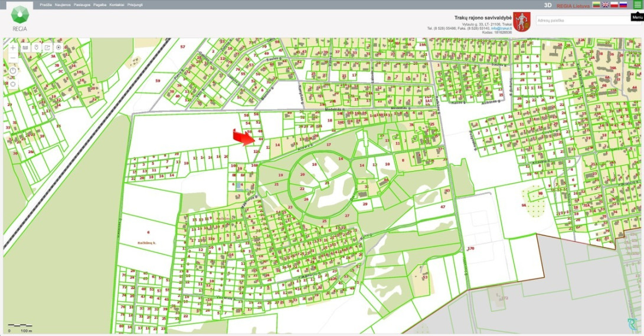Click the full extent circle button

13,84
